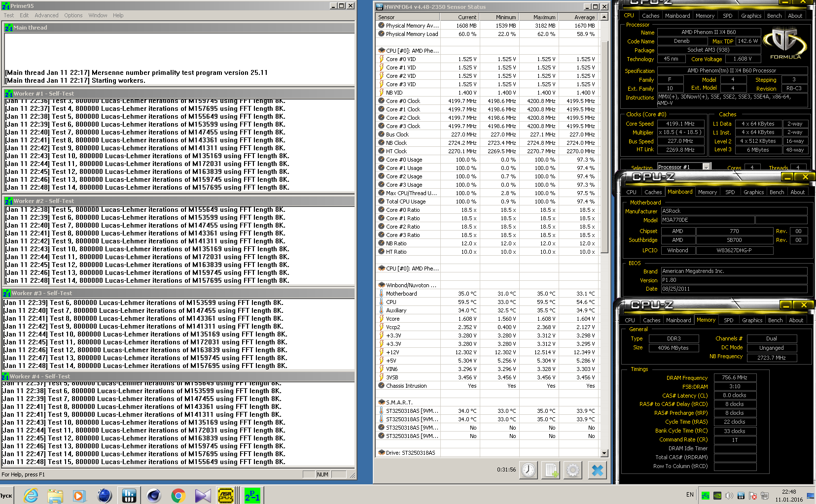Open Graphics tab in CPU-Z memory timings window
Image resolution: width=816 pixels, height=504 pixels.
pos(752,320)
